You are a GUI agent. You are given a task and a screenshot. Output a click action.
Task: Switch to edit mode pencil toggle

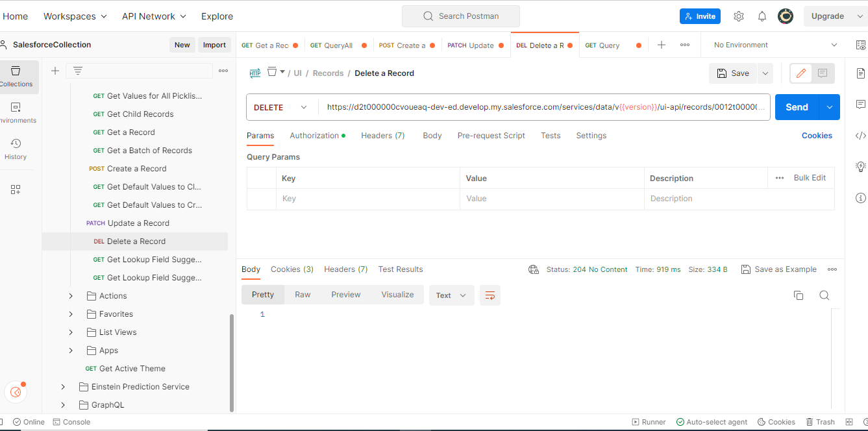[x=801, y=73]
